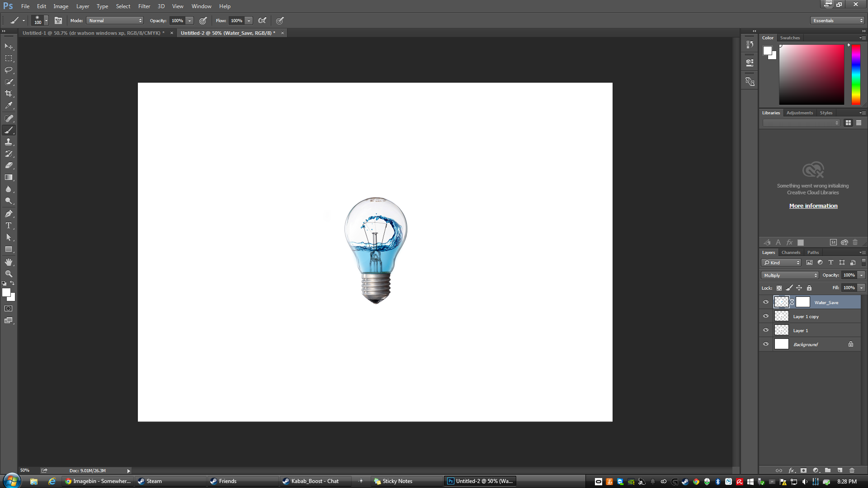
Task: Select the History Brush tool
Action: (x=9, y=154)
